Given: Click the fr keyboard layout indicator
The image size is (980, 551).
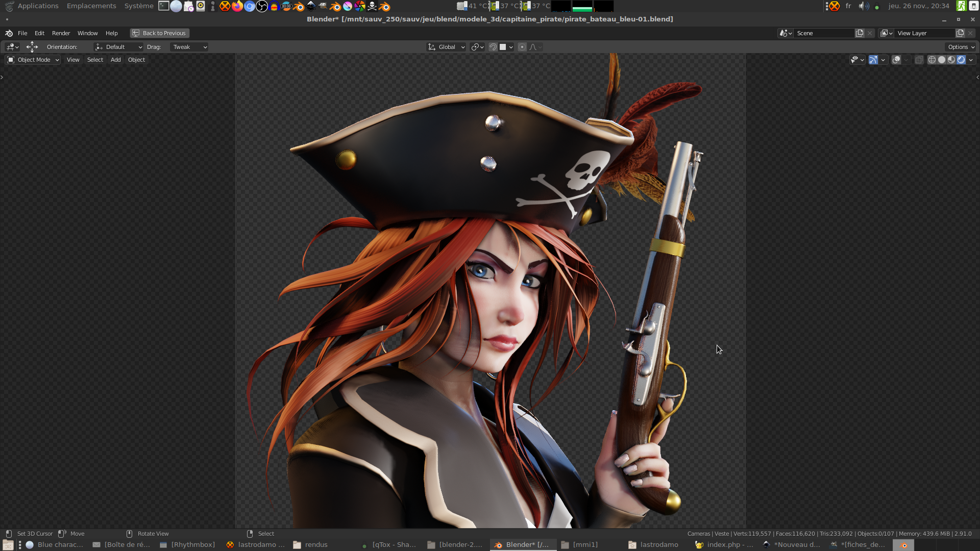Looking at the screenshot, I should coord(848,6).
